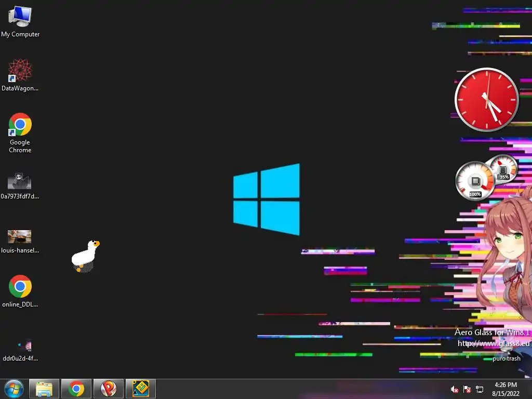The width and height of the screenshot is (532, 399).
Task: Click the puro trash desktop label
Action: 506,358
